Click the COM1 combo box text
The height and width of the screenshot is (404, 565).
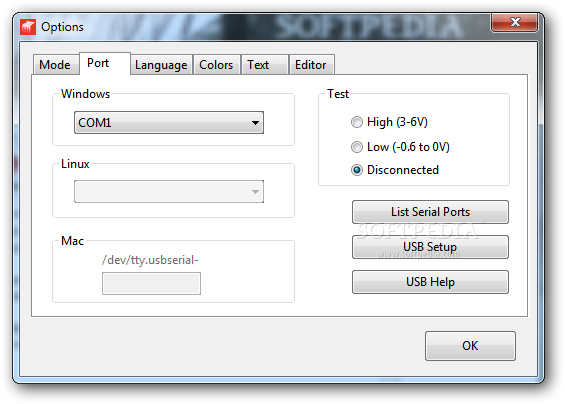94,123
